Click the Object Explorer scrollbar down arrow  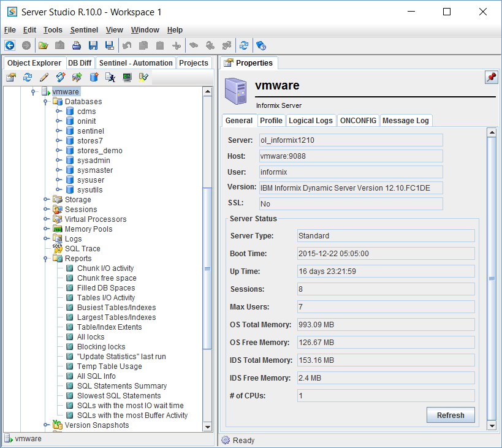coord(207,427)
